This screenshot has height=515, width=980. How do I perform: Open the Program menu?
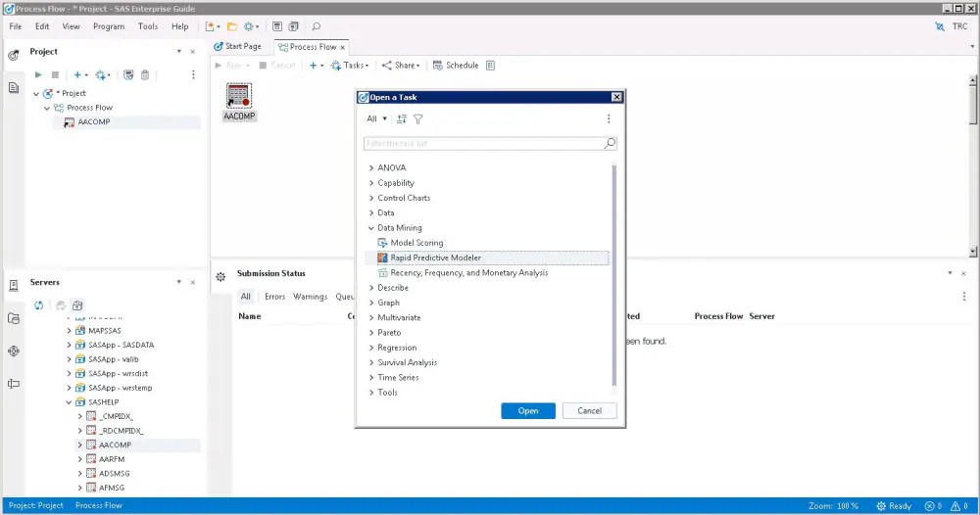point(109,26)
